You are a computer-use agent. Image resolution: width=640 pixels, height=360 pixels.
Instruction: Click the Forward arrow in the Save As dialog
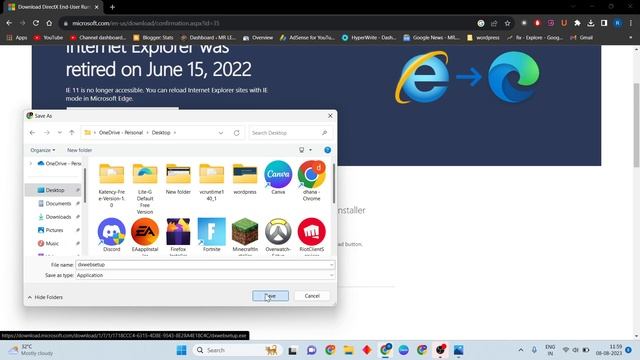point(47,133)
